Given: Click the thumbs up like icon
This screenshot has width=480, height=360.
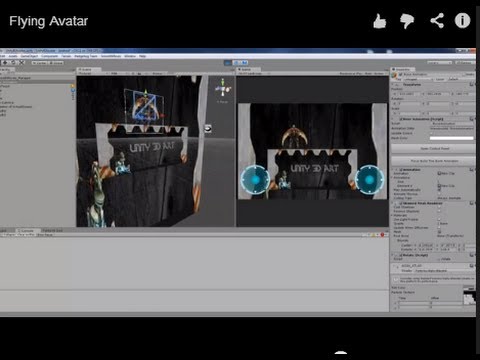Looking at the screenshot, I should tap(379, 21).
